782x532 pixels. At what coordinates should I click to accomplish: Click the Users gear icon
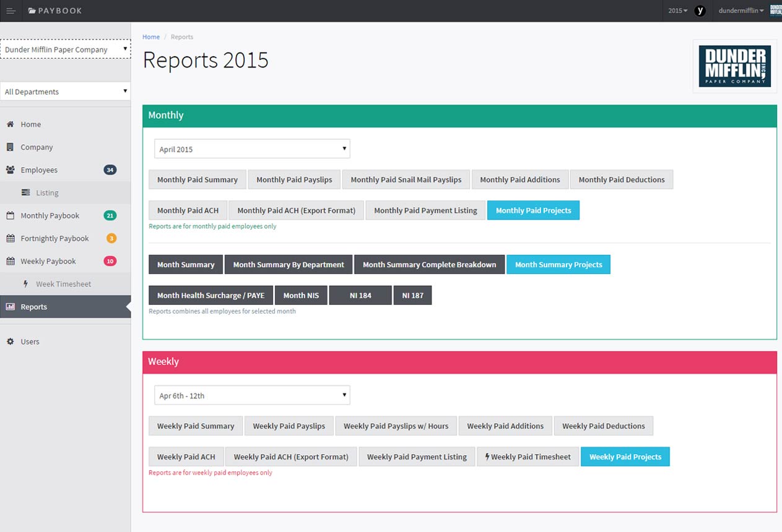tap(10, 341)
